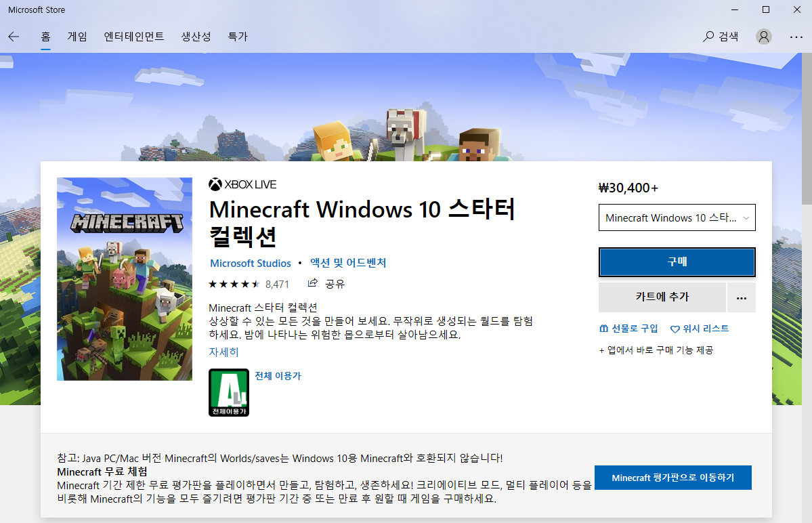Open the 엔터테인먼트 tab
The width and height of the screenshot is (812, 523).
click(x=134, y=37)
